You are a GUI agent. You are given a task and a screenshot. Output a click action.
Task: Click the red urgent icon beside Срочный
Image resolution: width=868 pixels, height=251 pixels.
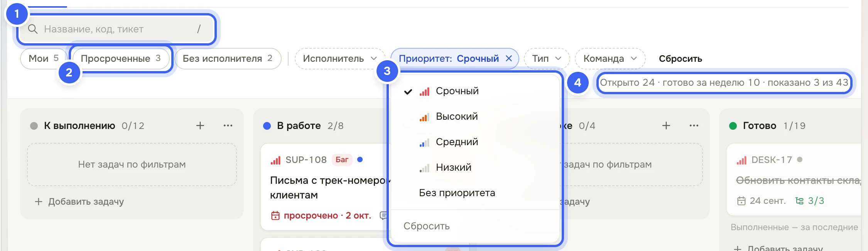coord(424,92)
